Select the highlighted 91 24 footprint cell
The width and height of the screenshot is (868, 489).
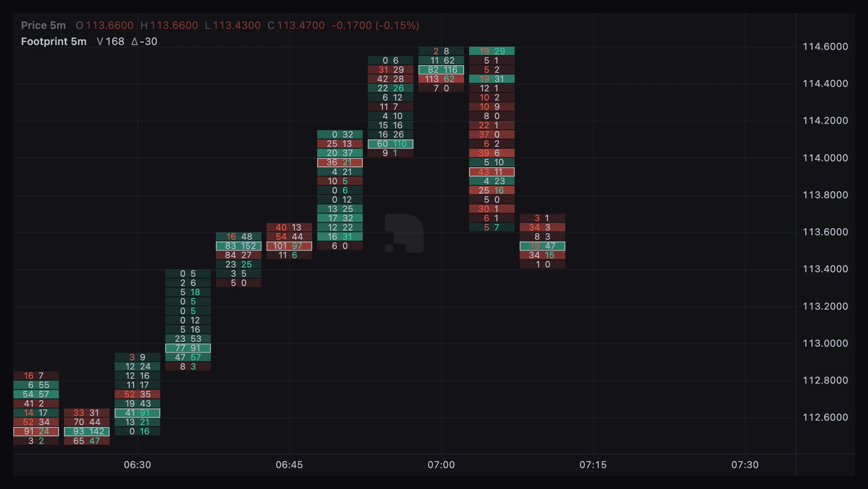pos(36,431)
